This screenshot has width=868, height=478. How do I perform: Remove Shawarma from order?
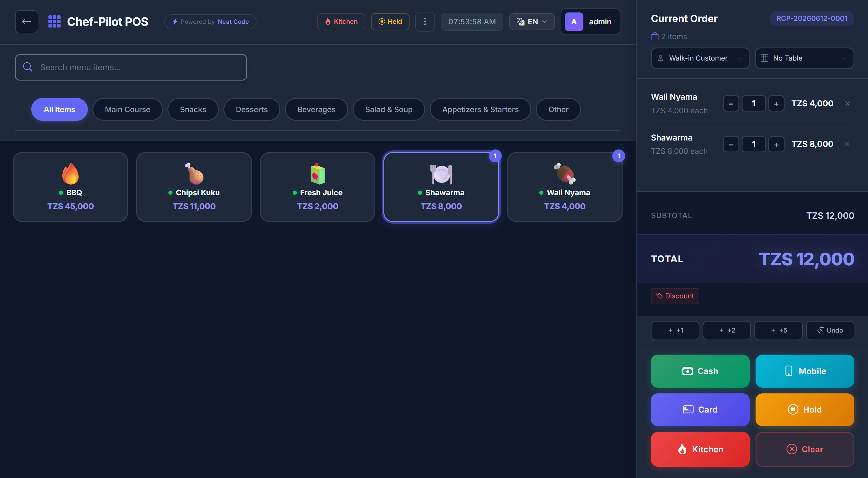847,144
